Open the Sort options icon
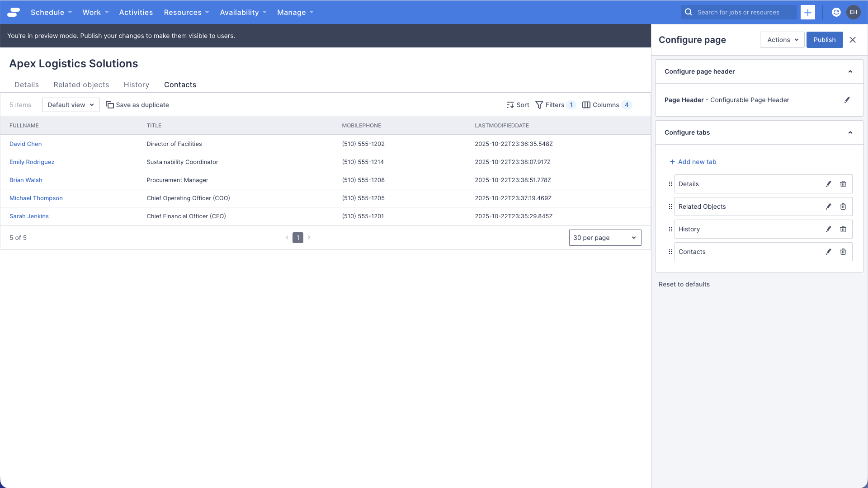The width and height of the screenshot is (868, 488). (x=510, y=104)
